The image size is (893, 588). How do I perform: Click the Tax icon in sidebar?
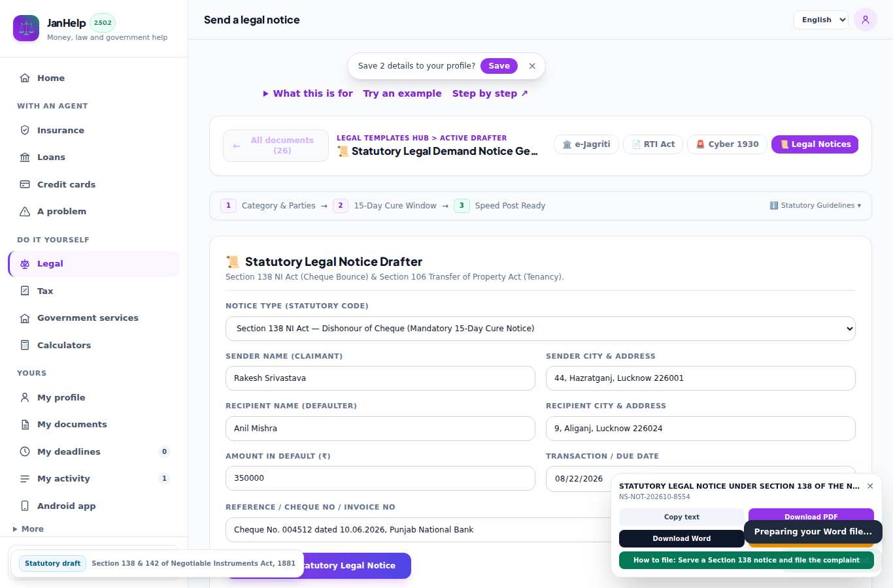(x=25, y=291)
